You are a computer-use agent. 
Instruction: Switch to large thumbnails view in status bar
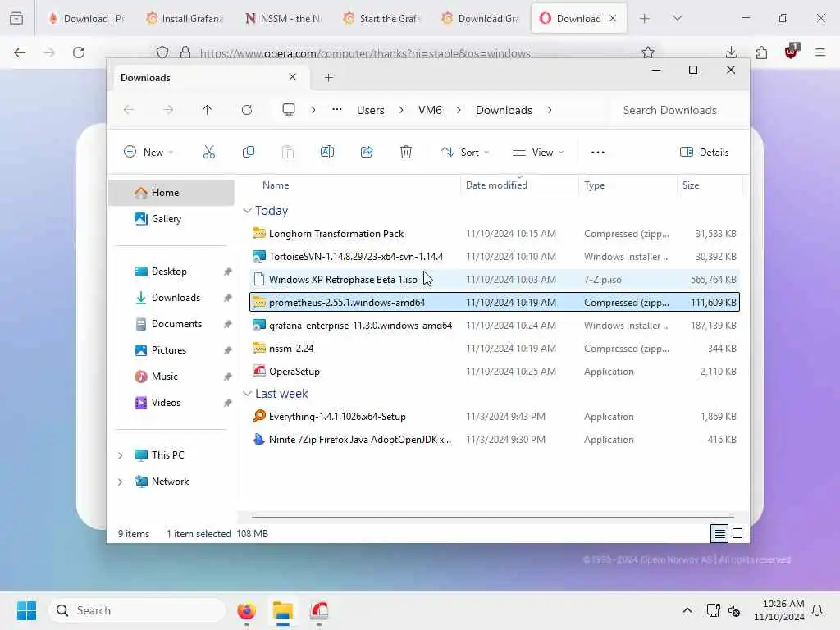[x=737, y=533]
